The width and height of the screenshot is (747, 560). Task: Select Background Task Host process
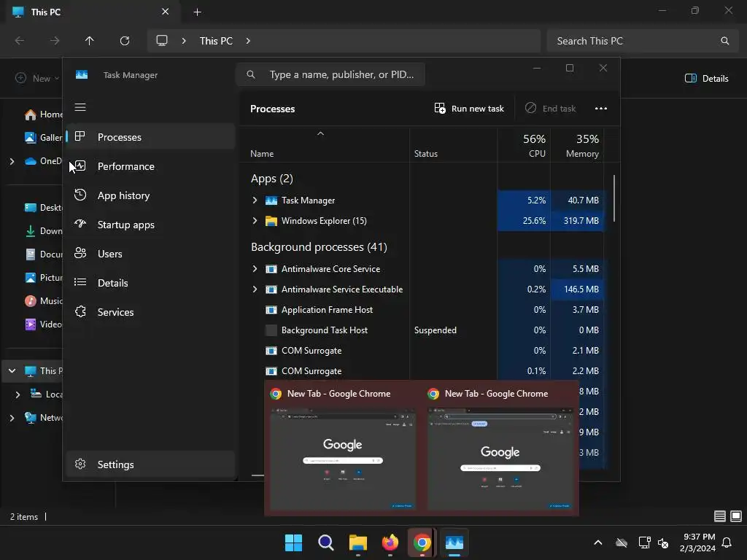(325, 330)
